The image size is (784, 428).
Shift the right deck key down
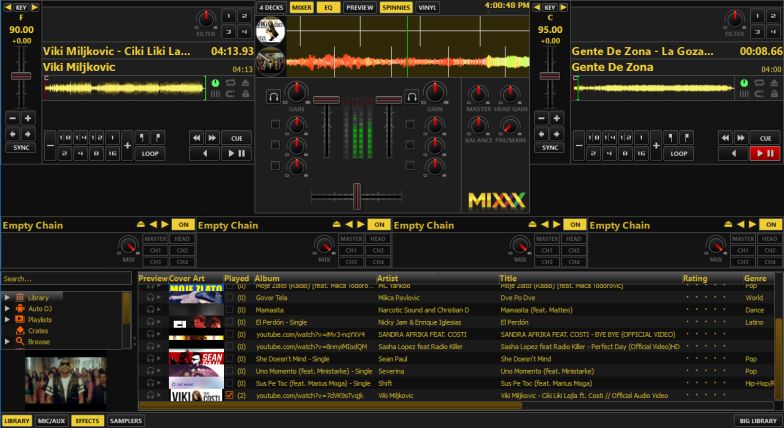(536, 8)
